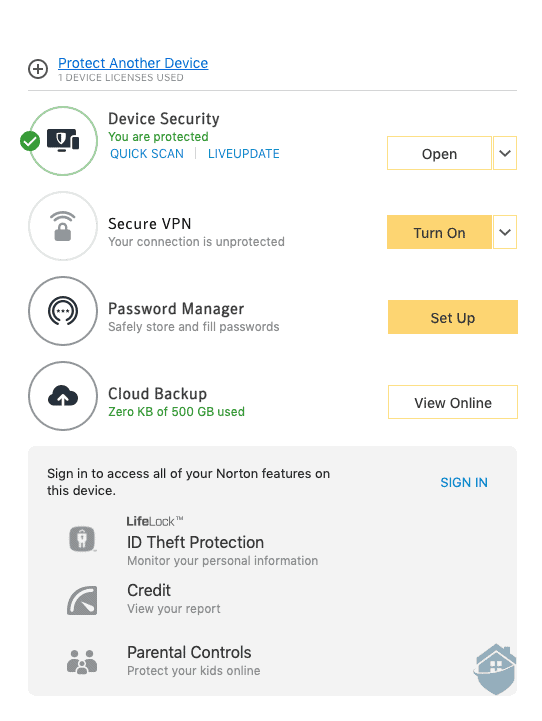This screenshot has width=542, height=721.
Task: Click the Secure VPN wifi lock icon
Action: tap(63, 226)
